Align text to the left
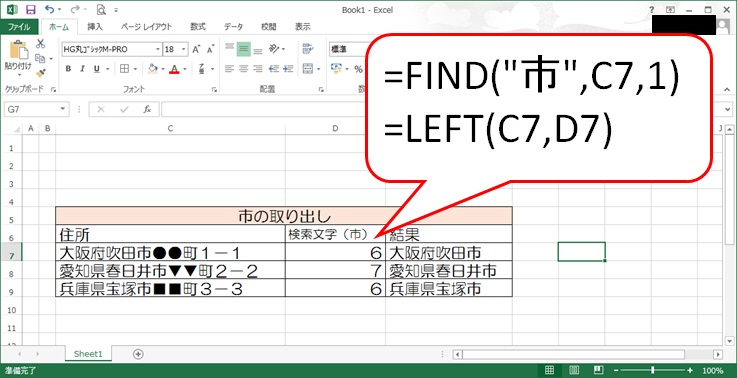 tap(229, 69)
